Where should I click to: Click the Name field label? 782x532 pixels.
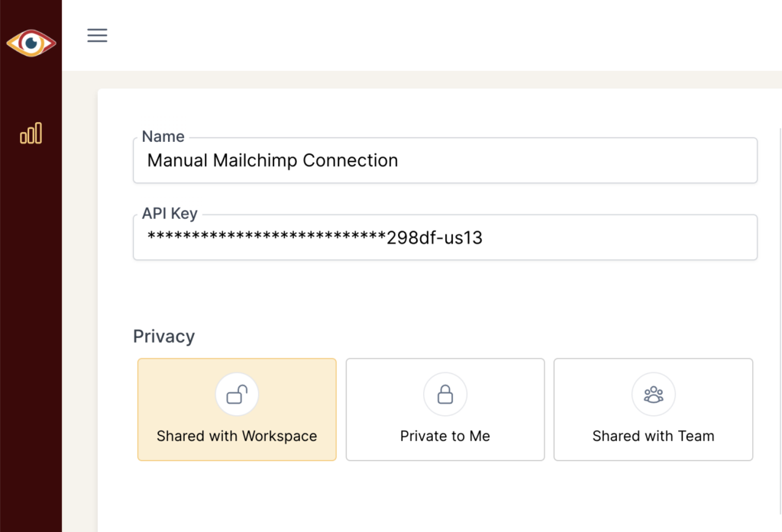click(163, 137)
